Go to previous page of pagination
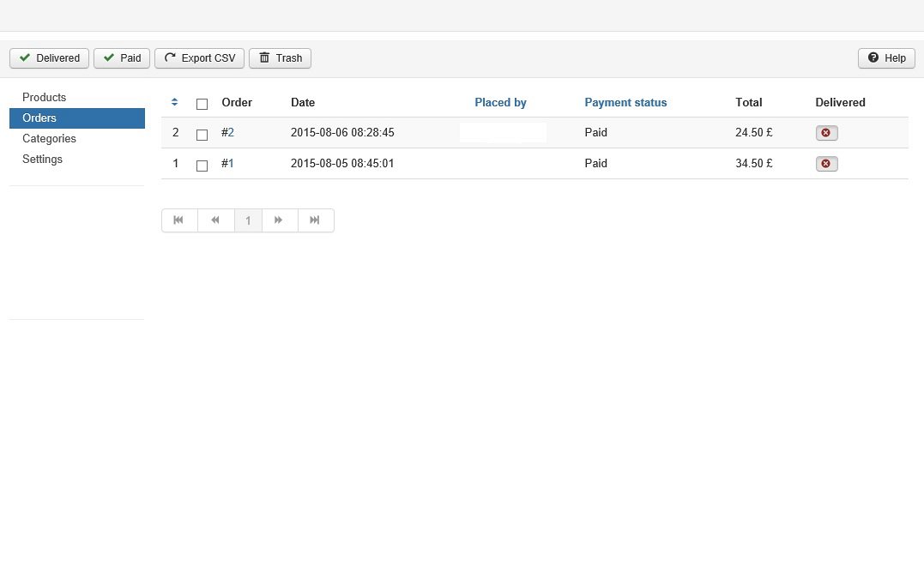924x579 pixels. click(x=215, y=220)
